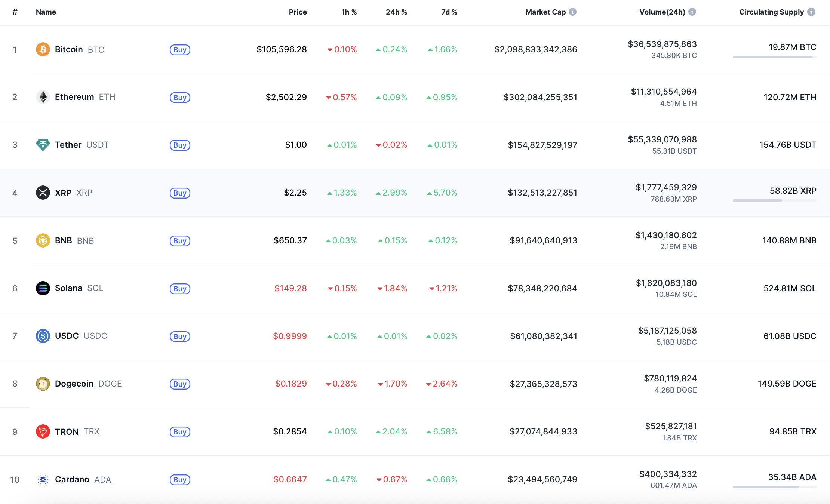Open the Ethereum name link
The height and width of the screenshot is (504, 830).
click(x=74, y=97)
